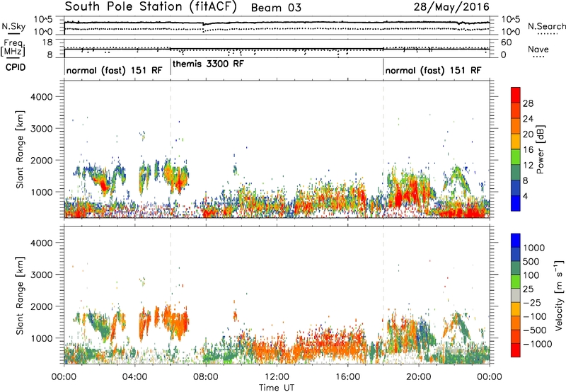Click the '1000' range tick on velocity panel
The width and height of the screenshot is (566, 392).
pyautogui.click(x=41, y=338)
